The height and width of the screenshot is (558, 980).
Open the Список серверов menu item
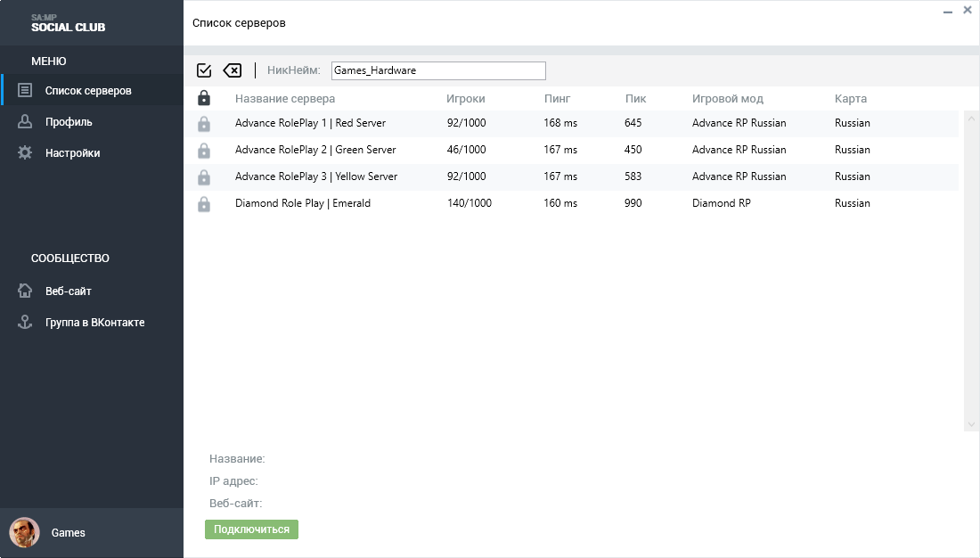coord(92,90)
